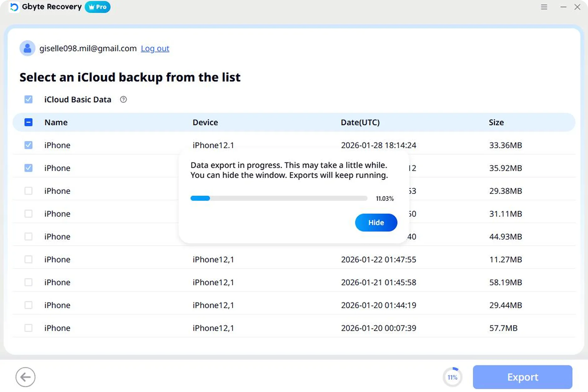
Task: Click the giselle098.mil@gmail.com account email
Action: pyautogui.click(x=88, y=48)
